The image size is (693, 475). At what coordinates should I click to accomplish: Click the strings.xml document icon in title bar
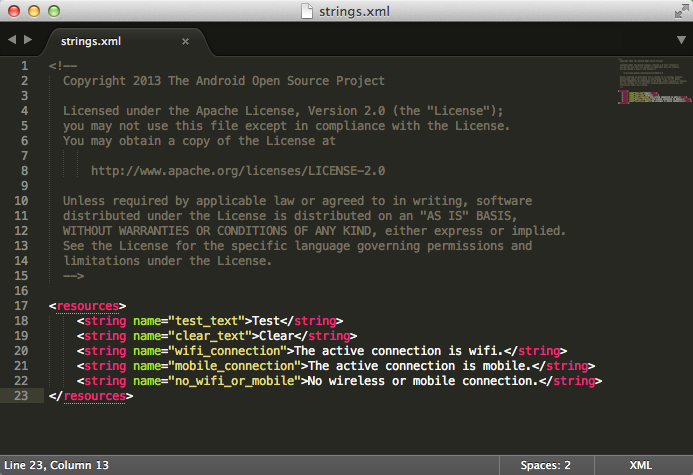(x=307, y=11)
